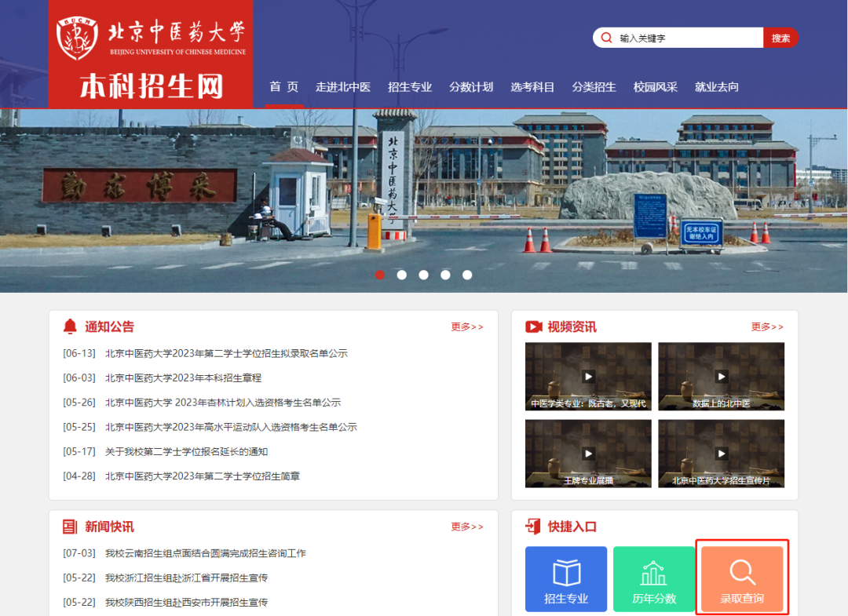Open the 历年分数 chart icon tile
The height and width of the screenshot is (616, 848).
(x=654, y=578)
